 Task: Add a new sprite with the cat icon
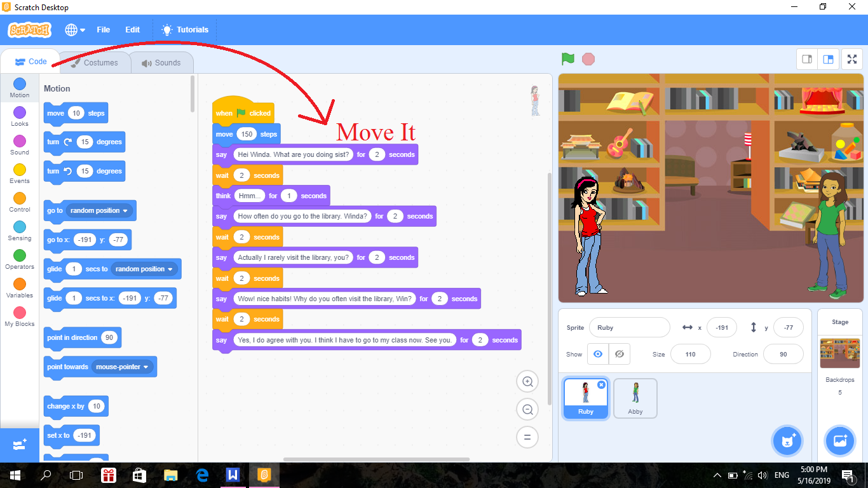pyautogui.click(x=787, y=440)
